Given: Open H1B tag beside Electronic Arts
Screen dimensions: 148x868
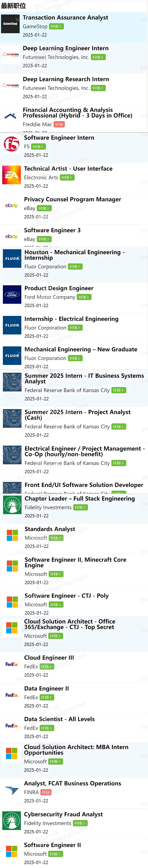Looking at the screenshot, I should tap(67, 178).
